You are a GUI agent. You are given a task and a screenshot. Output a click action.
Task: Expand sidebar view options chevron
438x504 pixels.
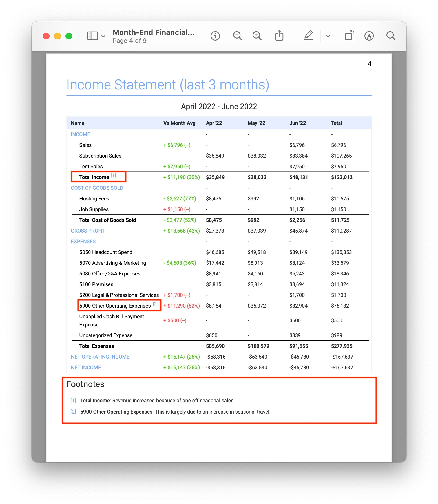tap(103, 36)
